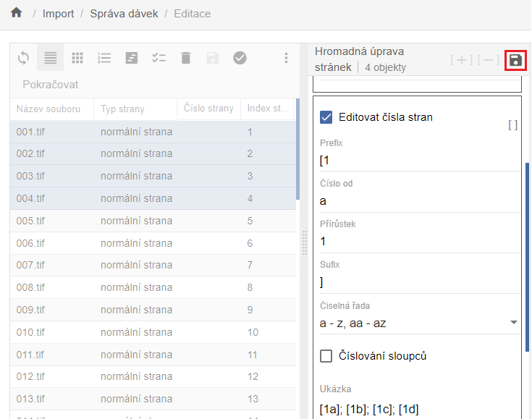Switch to list view icon

51,58
